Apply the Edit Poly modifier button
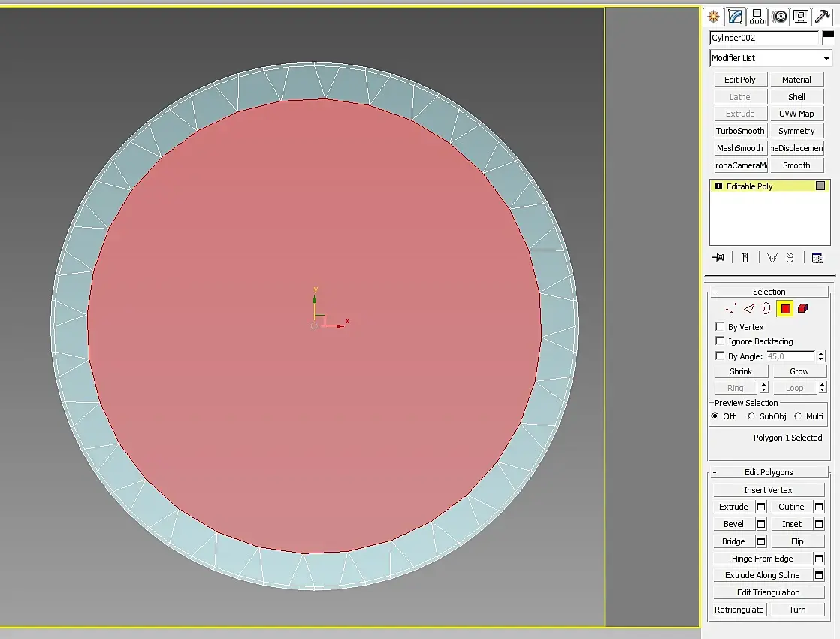Viewport: 840px width, 639px height. coord(740,80)
